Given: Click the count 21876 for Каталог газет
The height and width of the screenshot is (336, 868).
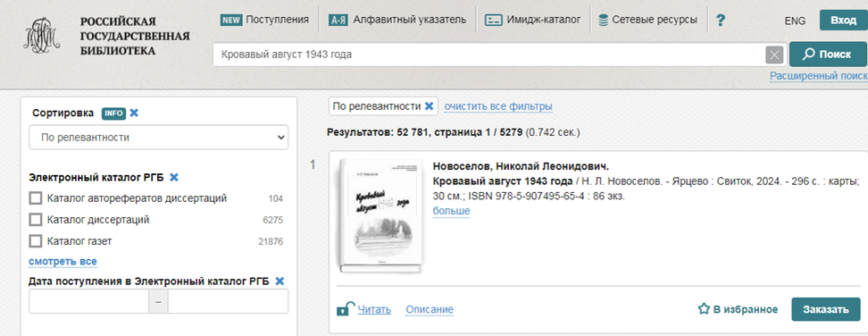Looking at the screenshot, I should pos(271,241).
